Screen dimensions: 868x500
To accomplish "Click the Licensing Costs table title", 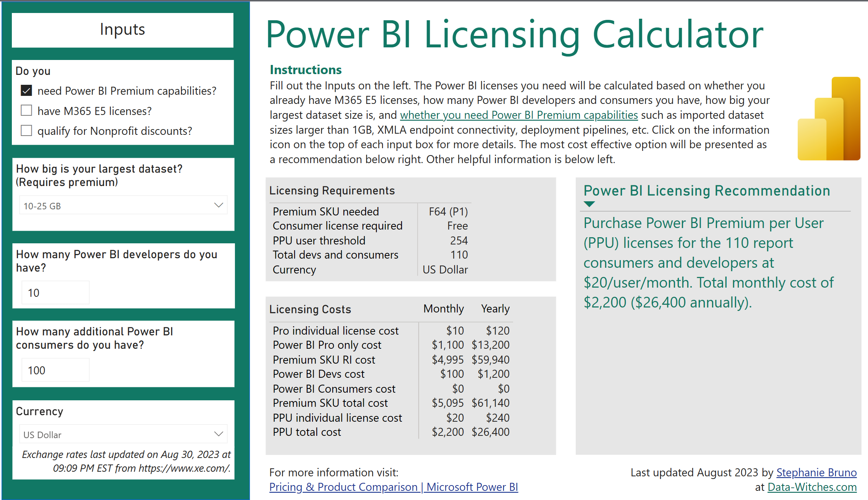I will [310, 309].
